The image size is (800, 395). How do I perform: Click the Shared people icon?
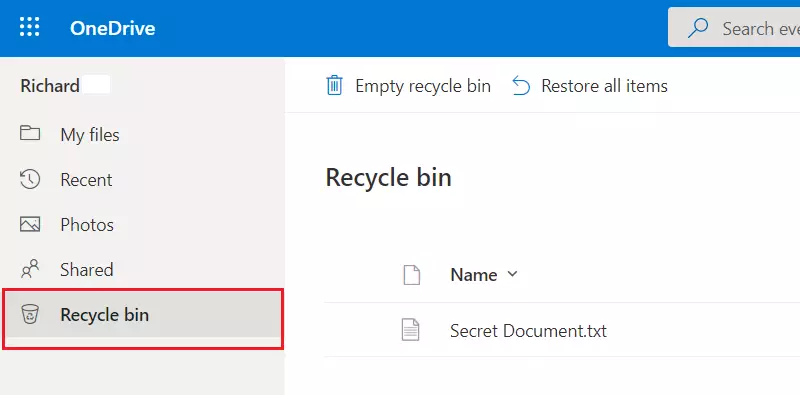click(30, 269)
